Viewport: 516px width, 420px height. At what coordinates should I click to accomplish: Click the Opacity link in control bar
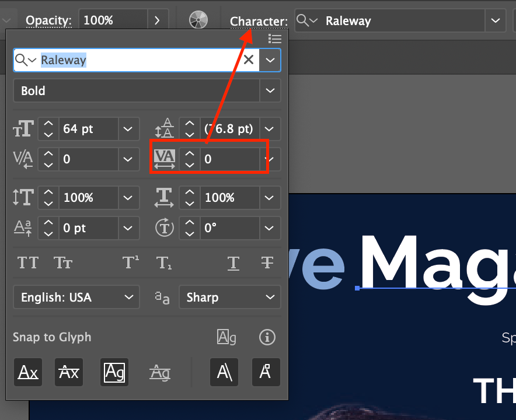(x=48, y=20)
